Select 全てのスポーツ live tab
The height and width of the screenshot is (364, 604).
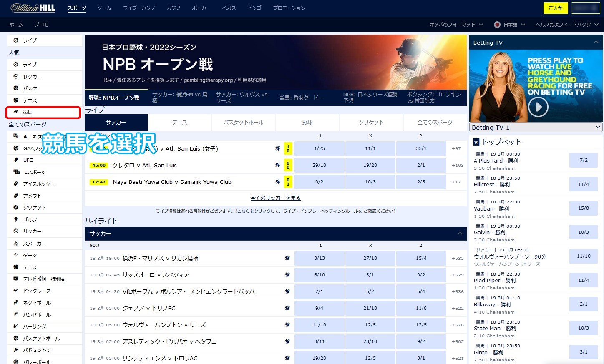pos(435,123)
